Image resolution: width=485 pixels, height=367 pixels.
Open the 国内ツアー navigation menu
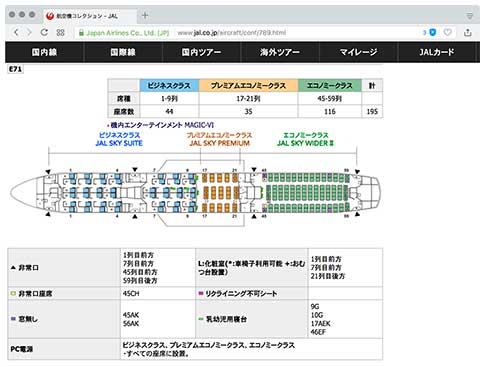tap(201, 52)
